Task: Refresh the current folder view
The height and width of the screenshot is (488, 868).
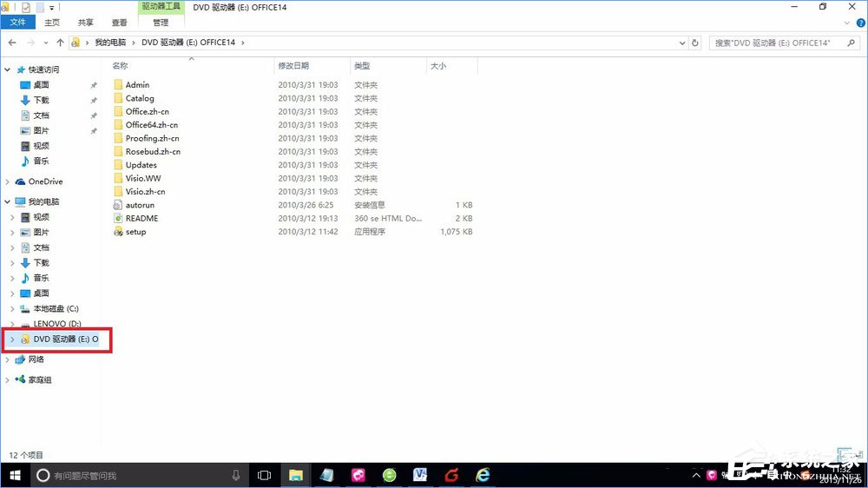Action: tap(695, 43)
